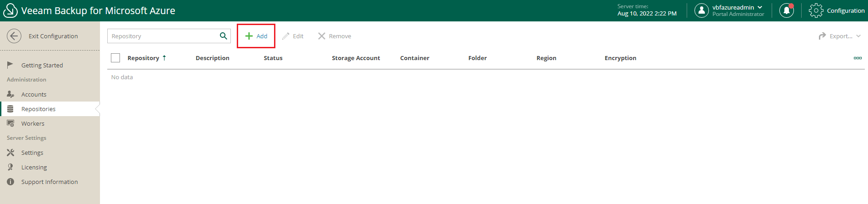The image size is (868, 204).
Task: Click the Repository sort arrow
Action: pyautogui.click(x=165, y=58)
